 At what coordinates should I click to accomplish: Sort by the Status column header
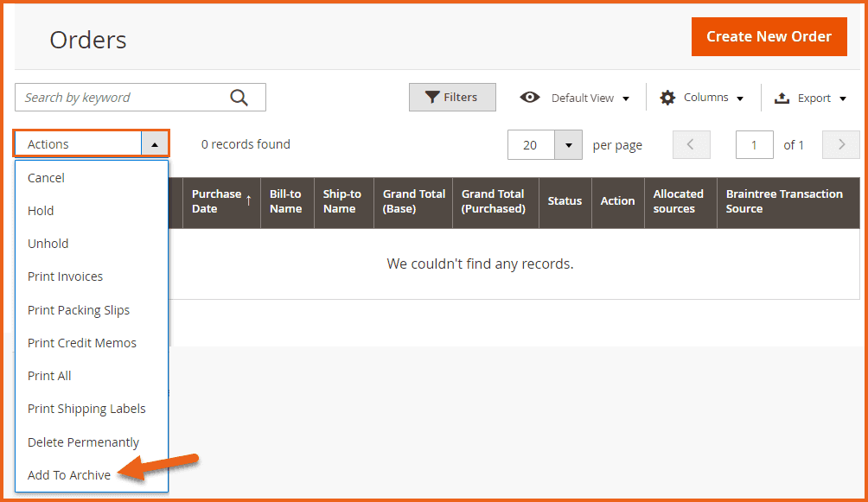[x=565, y=201]
